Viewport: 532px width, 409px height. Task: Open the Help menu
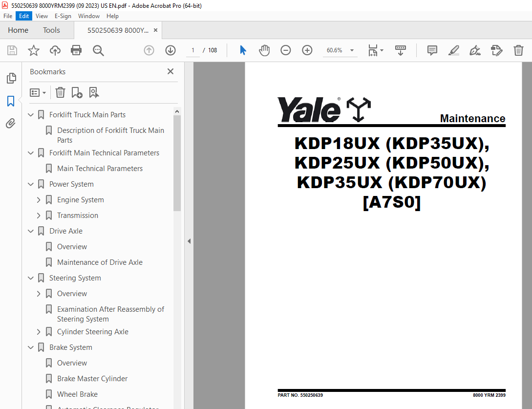112,16
